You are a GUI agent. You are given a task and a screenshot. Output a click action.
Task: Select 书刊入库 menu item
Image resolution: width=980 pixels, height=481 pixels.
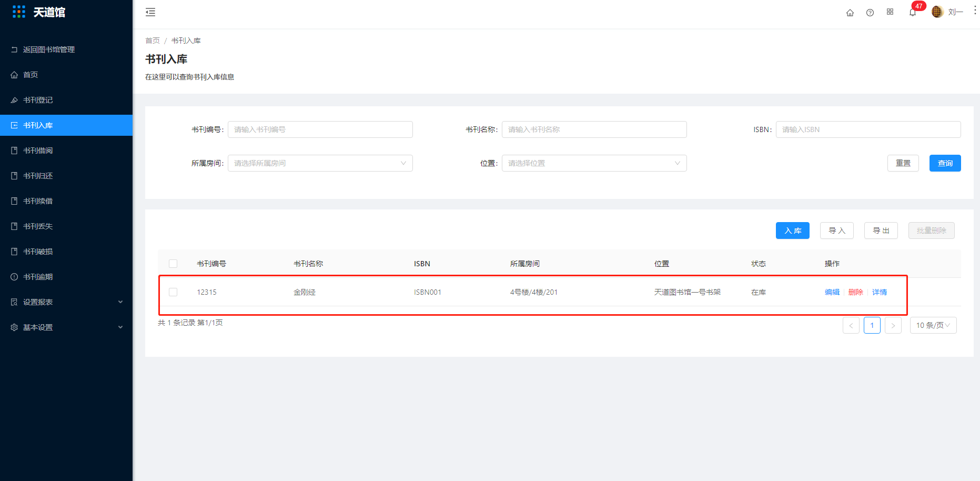click(66, 125)
